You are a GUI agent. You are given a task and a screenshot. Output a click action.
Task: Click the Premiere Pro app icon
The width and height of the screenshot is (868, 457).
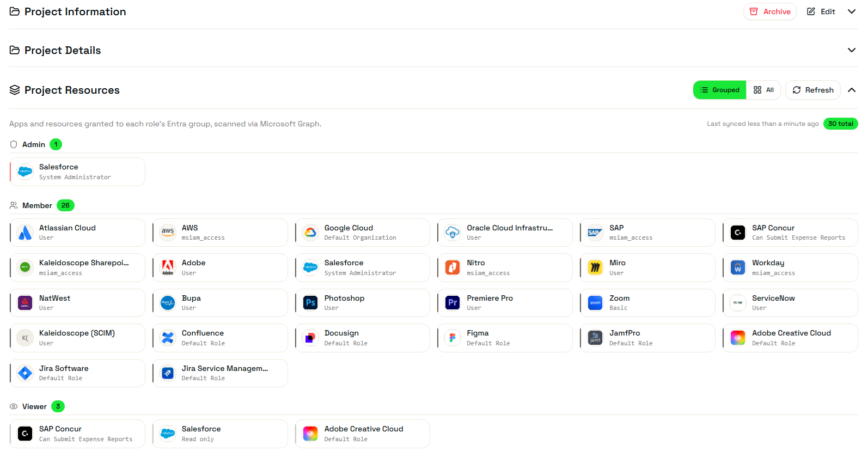click(453, 303)
